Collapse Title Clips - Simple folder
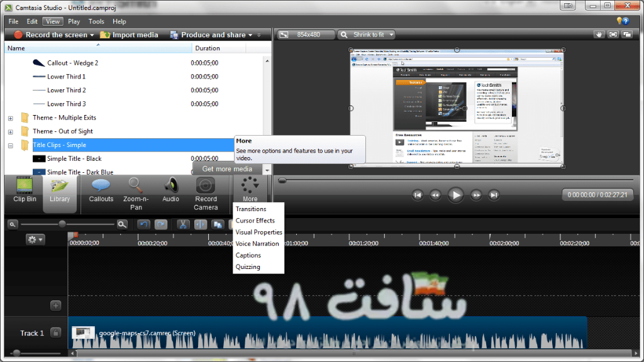The width and height of the screenshot is (644, 362). point(11,145)
